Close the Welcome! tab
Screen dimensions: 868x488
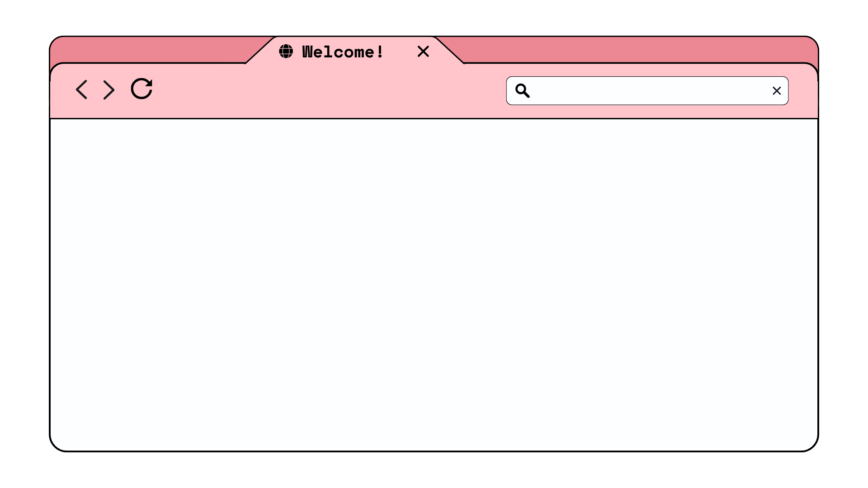423,52
